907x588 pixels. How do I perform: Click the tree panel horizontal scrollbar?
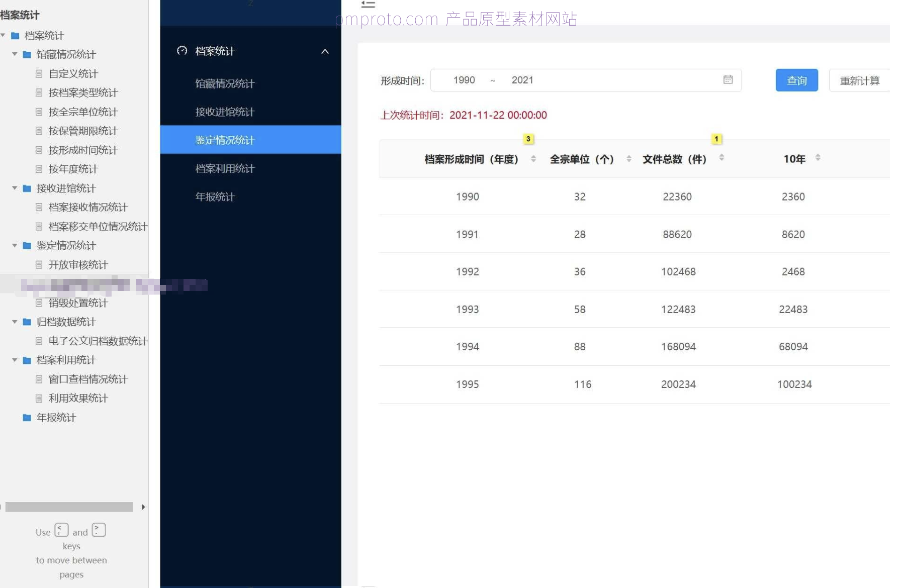(69, 507)
